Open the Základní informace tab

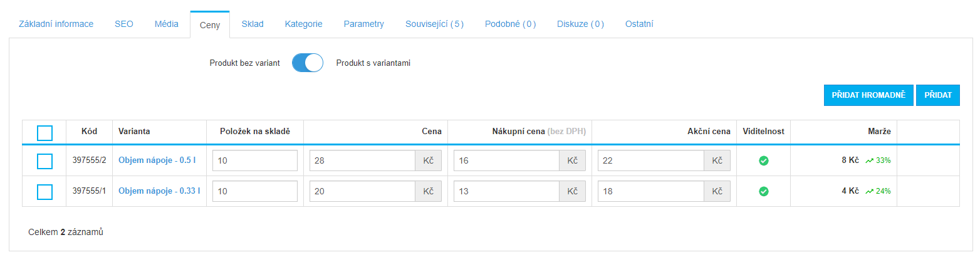click(56, 24)
